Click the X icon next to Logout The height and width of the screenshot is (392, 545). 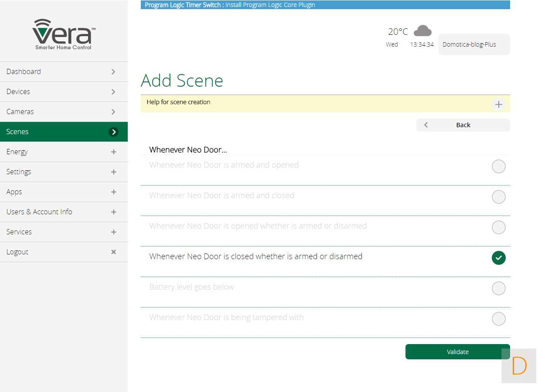coord(113,252)
